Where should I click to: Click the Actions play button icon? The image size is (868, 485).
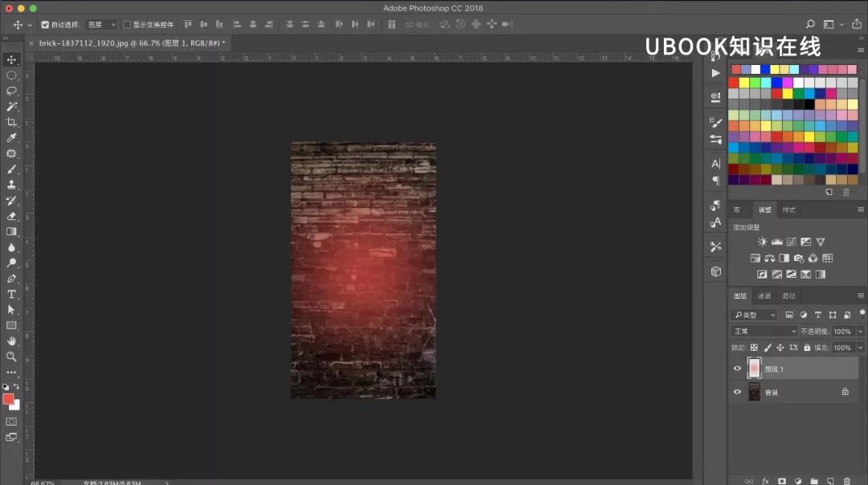point(716,72)
